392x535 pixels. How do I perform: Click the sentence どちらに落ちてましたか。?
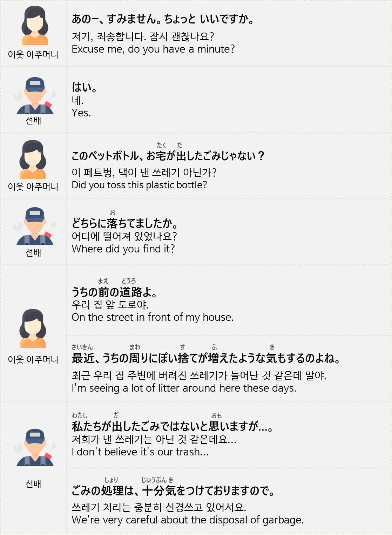click(125, 223)
